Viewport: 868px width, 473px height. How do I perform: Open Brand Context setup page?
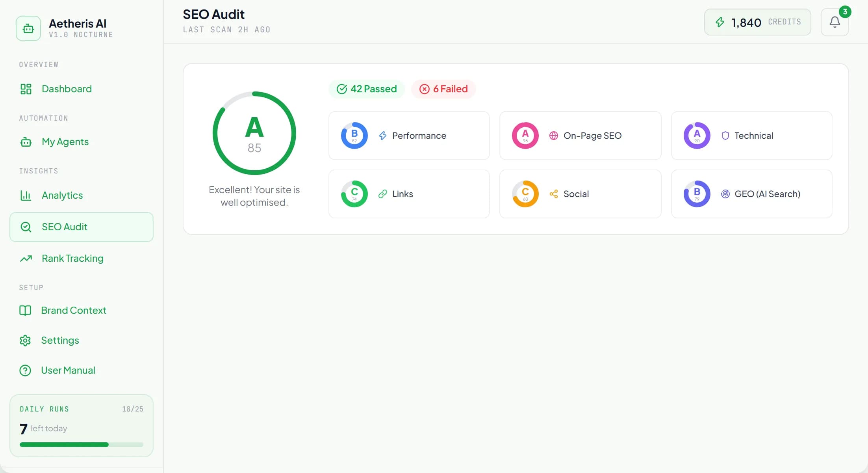pyautogui.click(x=82, y=311)
